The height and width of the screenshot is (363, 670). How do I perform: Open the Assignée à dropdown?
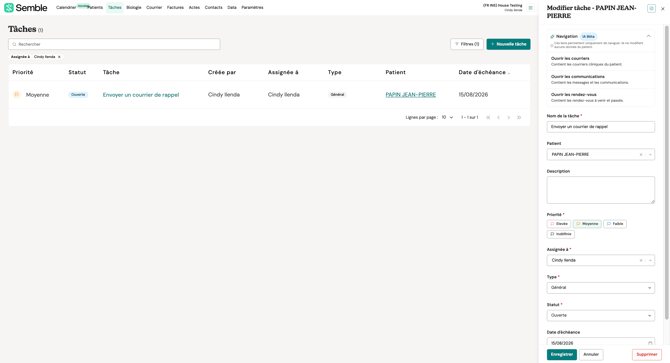pyautogui.click(x=650, y=260)
